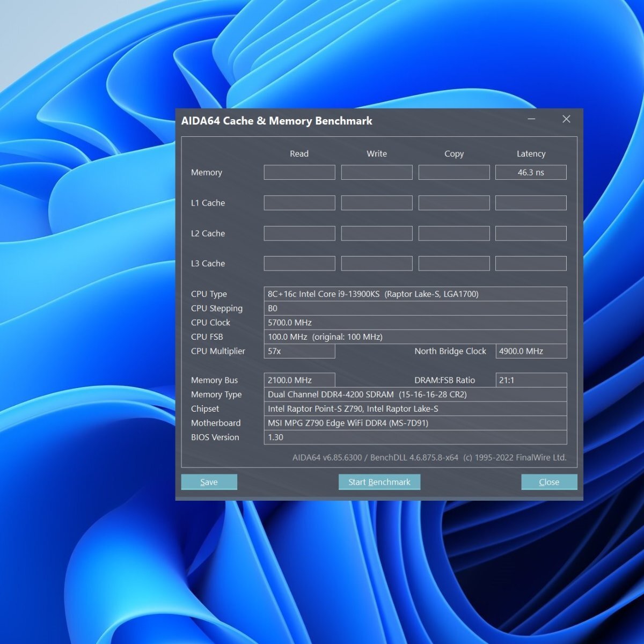Click the CPU Type label

coord(209,294)
